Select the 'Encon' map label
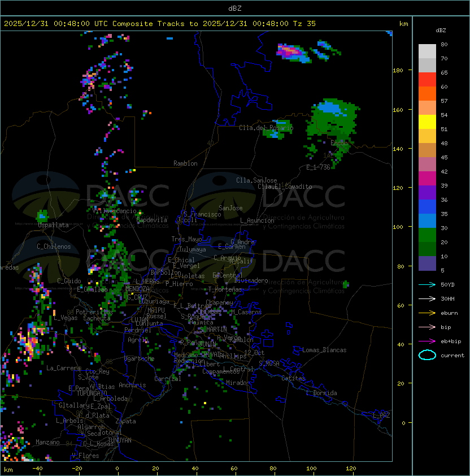 (x=340, y=143)
